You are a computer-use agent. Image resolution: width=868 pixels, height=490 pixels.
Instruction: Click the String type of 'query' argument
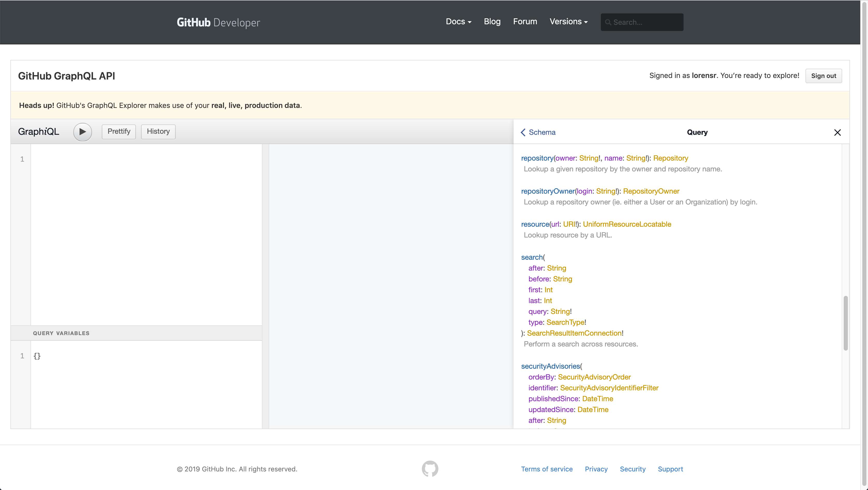[560, 312]
